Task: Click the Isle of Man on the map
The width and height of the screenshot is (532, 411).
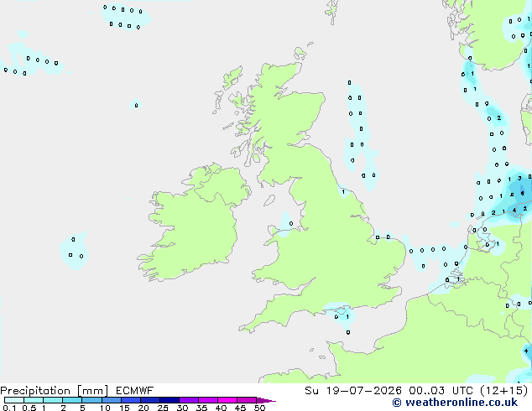Action: pyautogui.click(x=269, y=200)
